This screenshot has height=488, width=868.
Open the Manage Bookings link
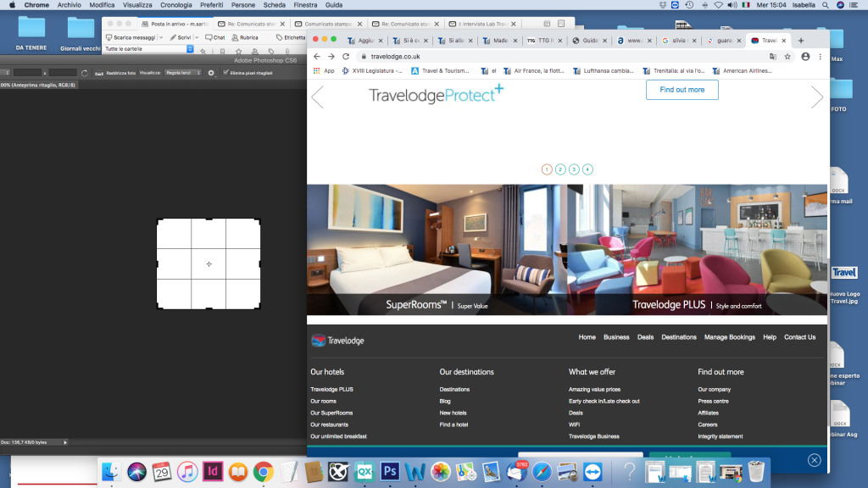[729, 337]
